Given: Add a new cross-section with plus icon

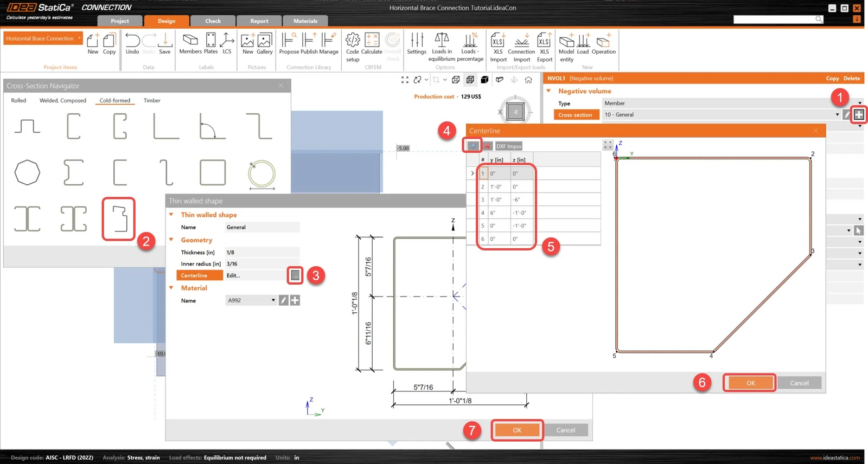Looking at the screenshot, I should coord(859,114).
